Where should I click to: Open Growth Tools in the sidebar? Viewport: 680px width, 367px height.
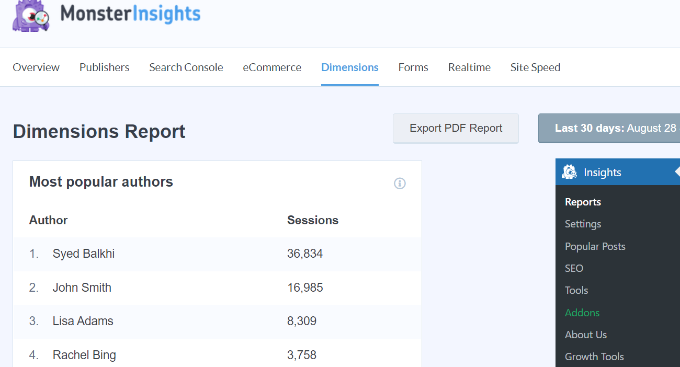pos(594,357)
